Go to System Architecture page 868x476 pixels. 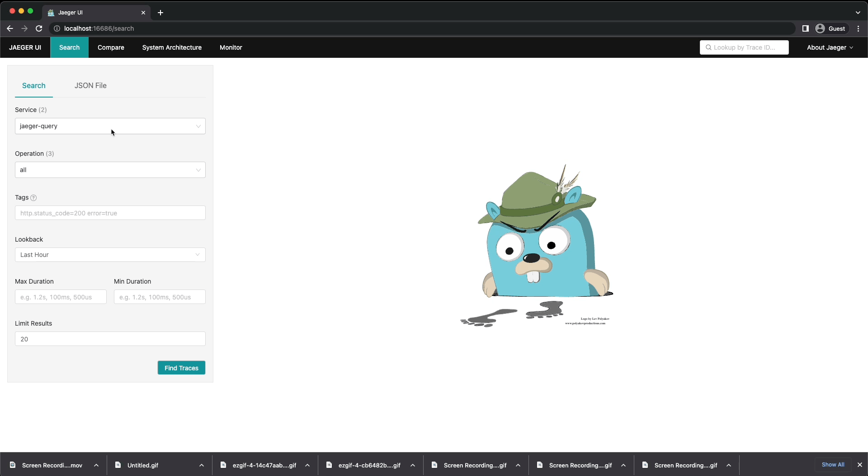pyautogui.click(x=172, y=47)
